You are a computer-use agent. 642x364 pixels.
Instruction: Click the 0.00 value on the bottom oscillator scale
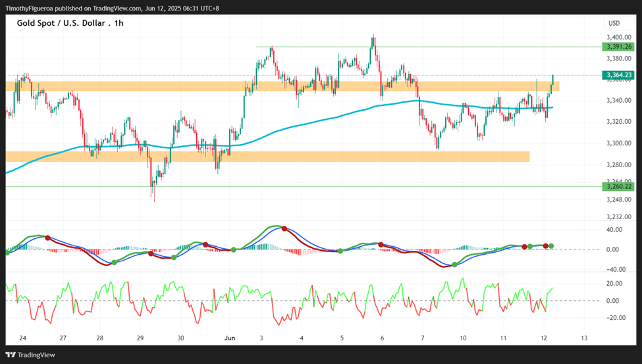(612, 301)
